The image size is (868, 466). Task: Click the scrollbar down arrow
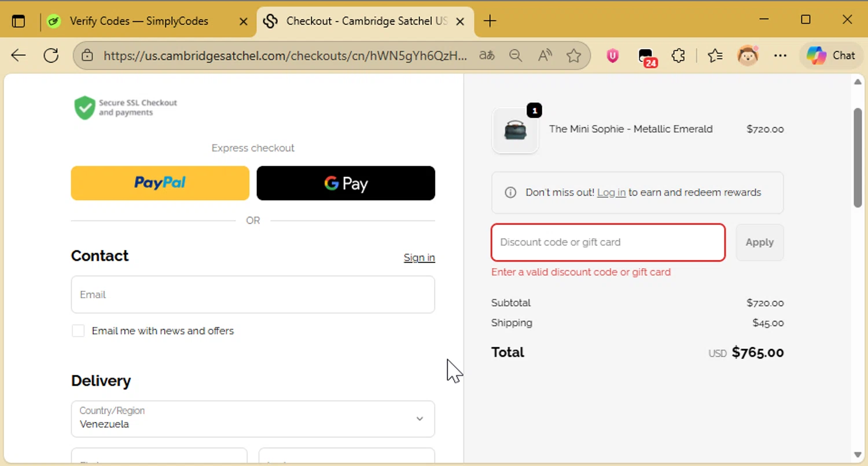point(858,454)
